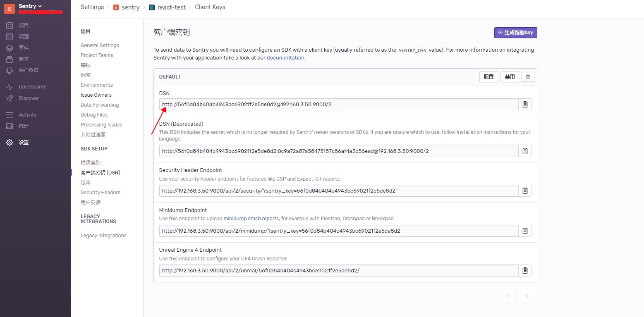The width and height of the screenshot is (644, 317).
Task: Open 用户反馈 under SDK Setup
Action: (x=91, y=203)
